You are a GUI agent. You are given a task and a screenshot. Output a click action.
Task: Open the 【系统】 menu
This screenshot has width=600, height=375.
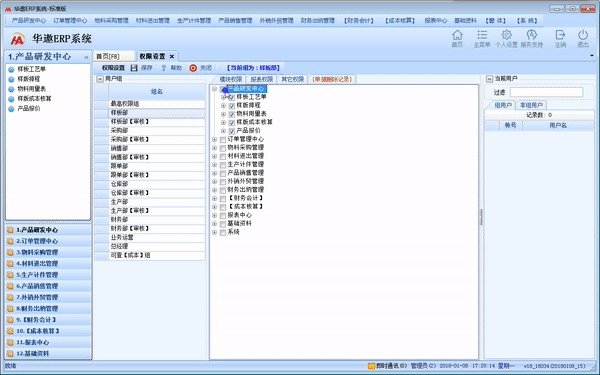527,21
